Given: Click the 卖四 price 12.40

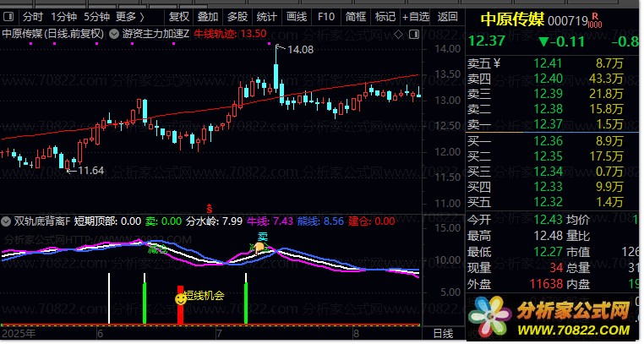Looking at the screenshot, I should [x=548, y=79].
